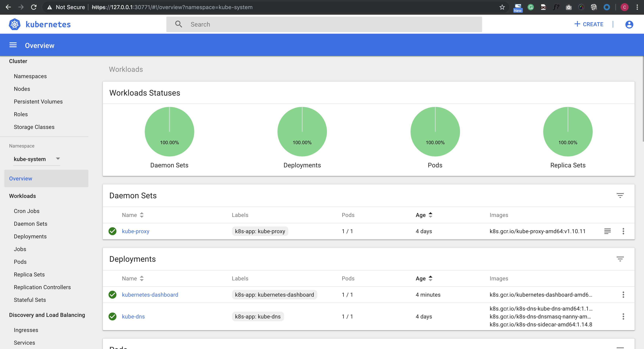Click the f? extension icon
This screenshot has width=644, height=349.
coord(556,7)
